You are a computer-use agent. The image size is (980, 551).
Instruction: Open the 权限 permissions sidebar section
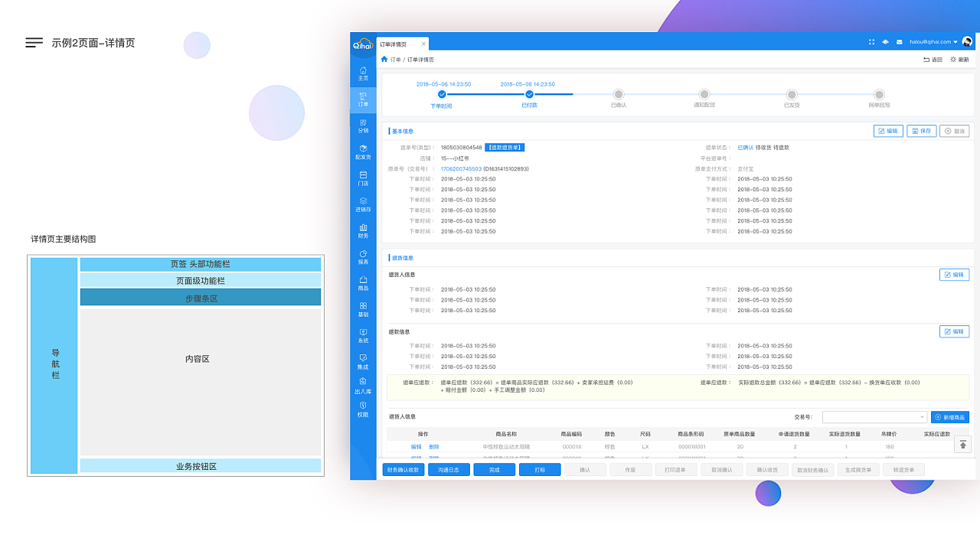(363, 409)
